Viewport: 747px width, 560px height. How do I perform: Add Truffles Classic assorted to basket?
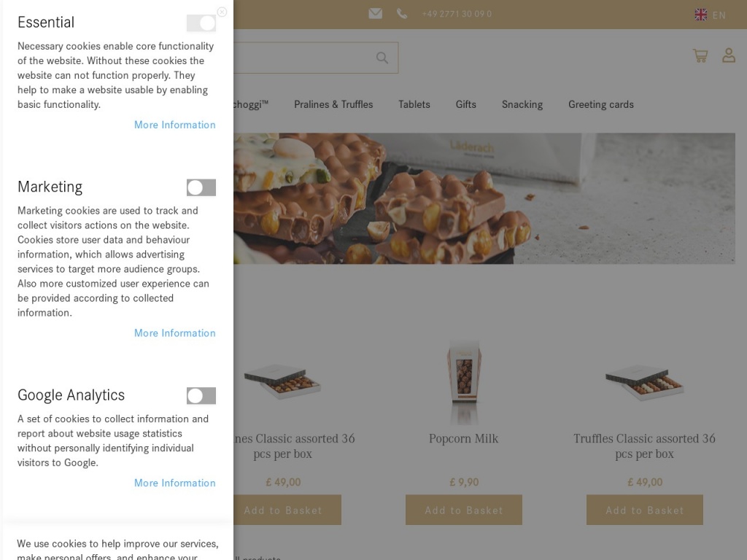tap(645, 510)
